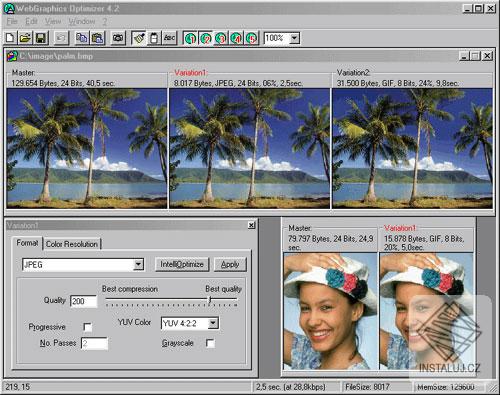The height and width of the screenshot is (395, 500).
Task: Select the green variation 1 circle icon
Action: 190,38
